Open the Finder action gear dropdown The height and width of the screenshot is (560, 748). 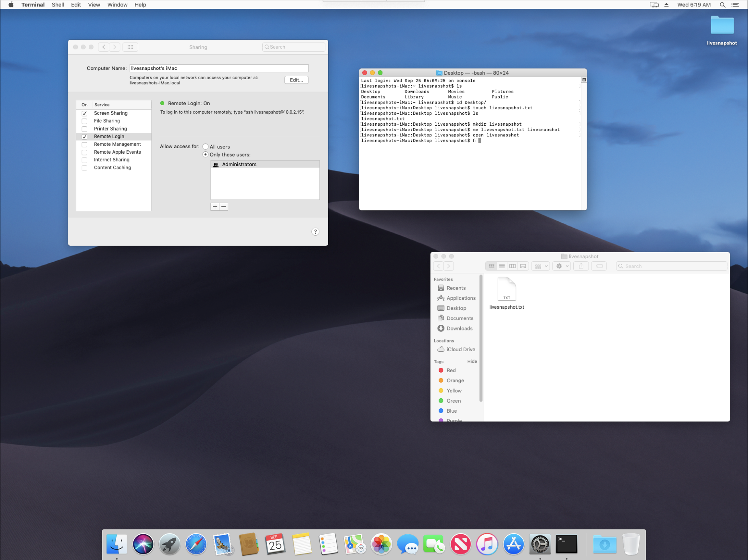pyautogui.click(x=562, y=266)
